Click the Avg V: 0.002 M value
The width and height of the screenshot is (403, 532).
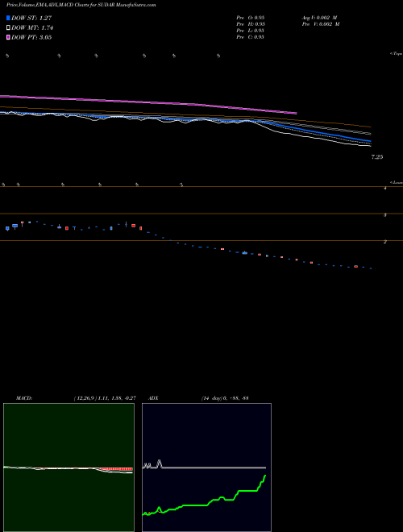coord(319,18)
